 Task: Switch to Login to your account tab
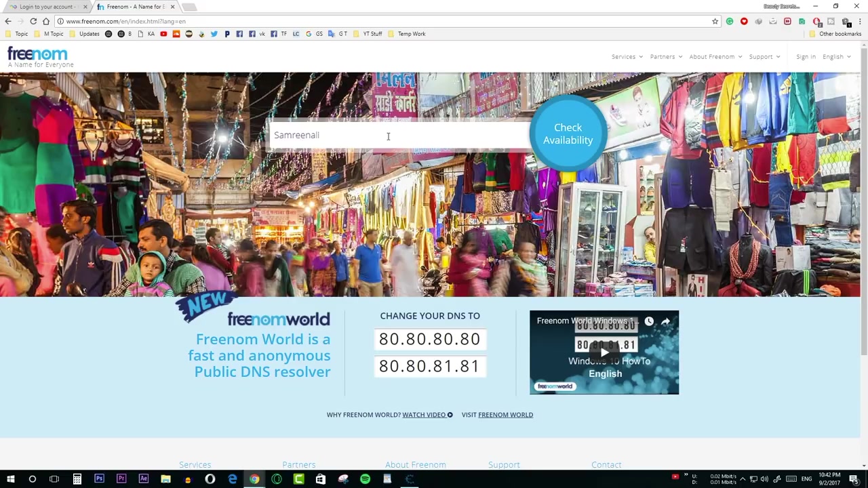(46, 7)
